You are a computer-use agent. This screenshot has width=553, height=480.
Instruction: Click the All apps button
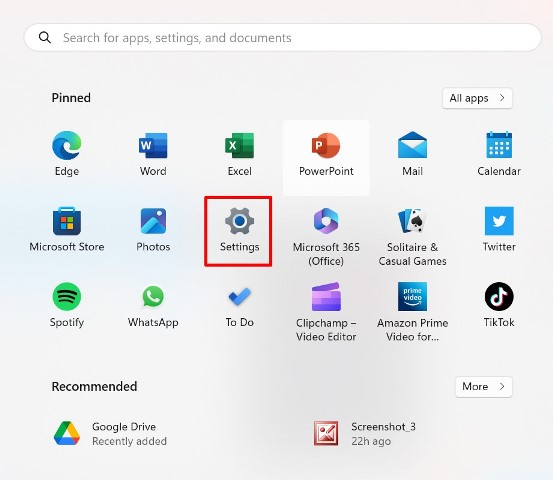click(477, 98)
